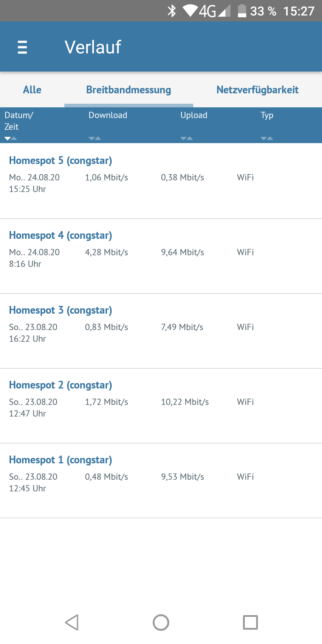322x644 pixels.
Task: Open the recent apps overview
Action: (x=250, y=623)
